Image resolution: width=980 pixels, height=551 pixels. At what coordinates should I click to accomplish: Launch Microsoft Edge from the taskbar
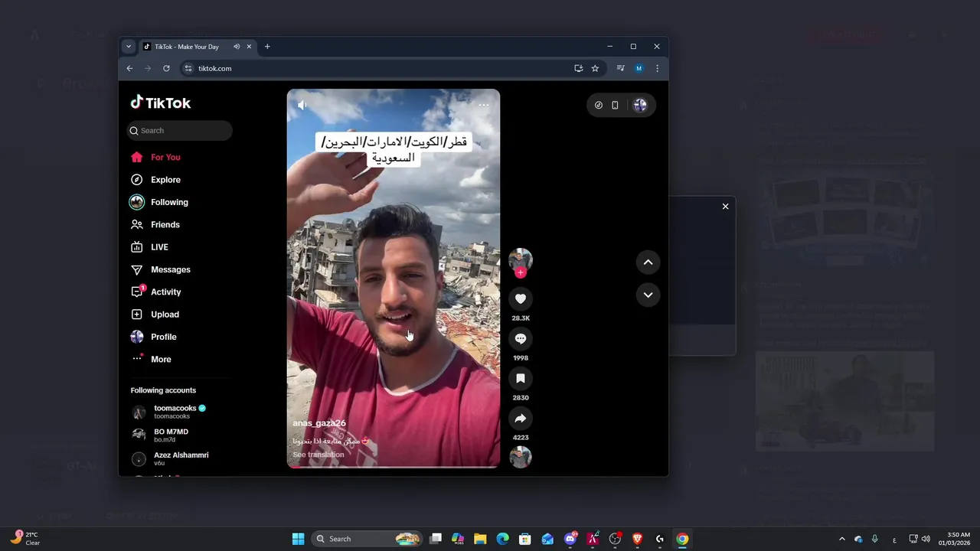[502, 539]
